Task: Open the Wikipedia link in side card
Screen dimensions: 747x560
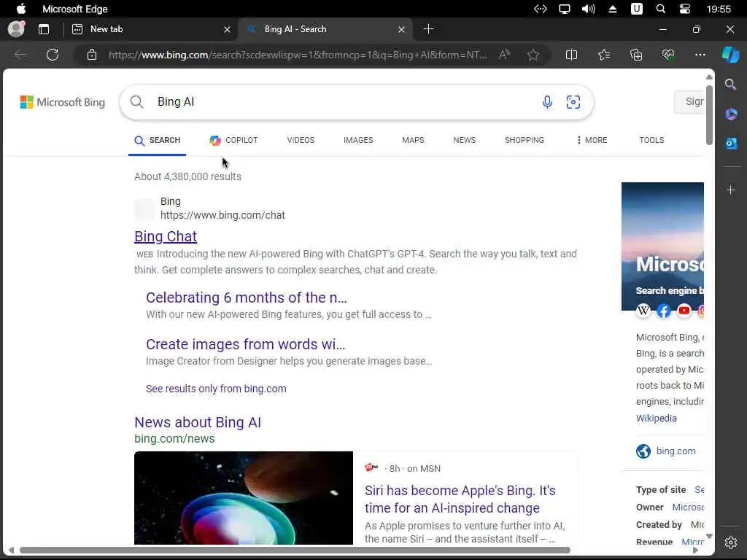Action: click(656, 419)
